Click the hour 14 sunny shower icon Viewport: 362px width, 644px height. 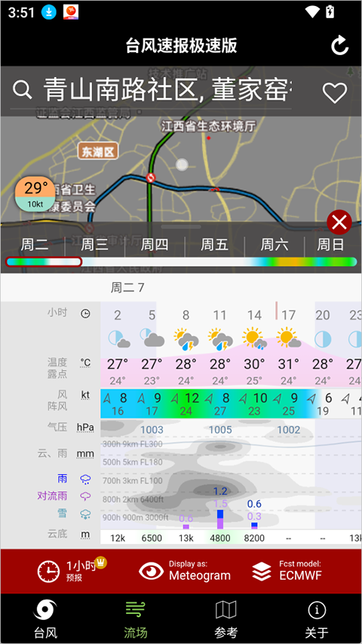click(254, 338)
